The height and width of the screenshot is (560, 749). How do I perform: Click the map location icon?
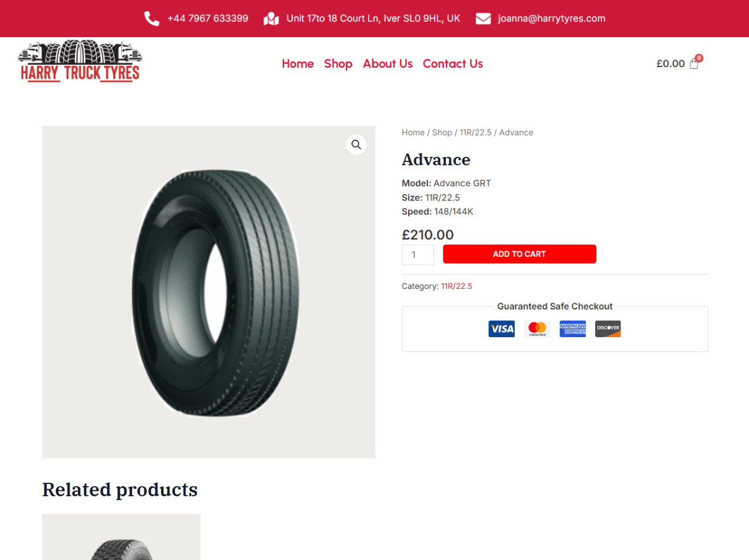point(271,19)
